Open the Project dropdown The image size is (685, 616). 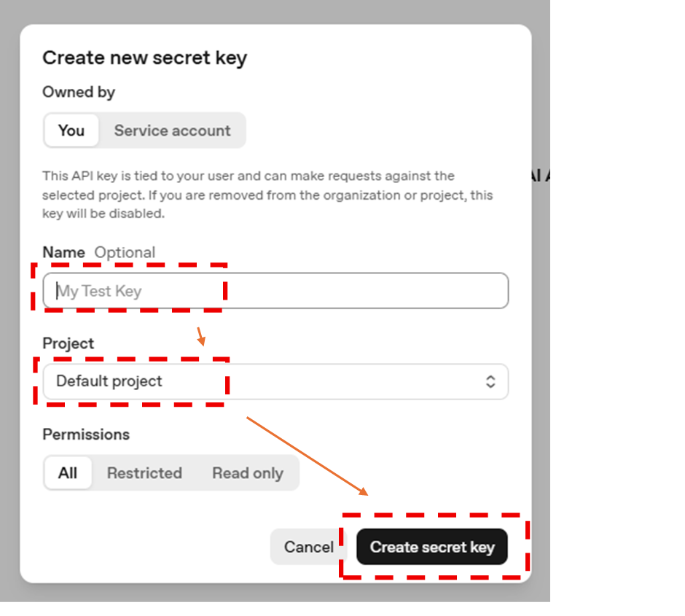(275, 381)
